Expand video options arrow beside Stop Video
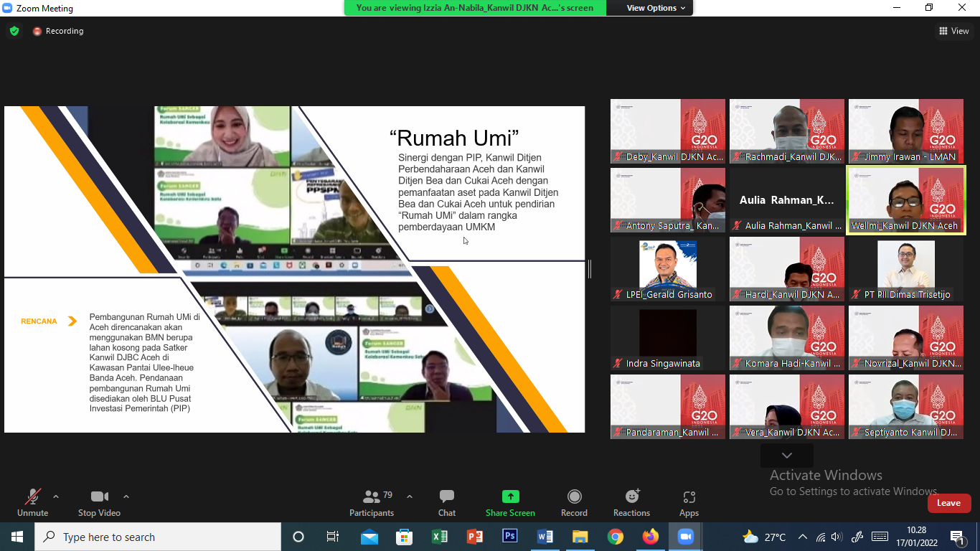The height and width of the screenshot is (551, 980). [126, 496]
